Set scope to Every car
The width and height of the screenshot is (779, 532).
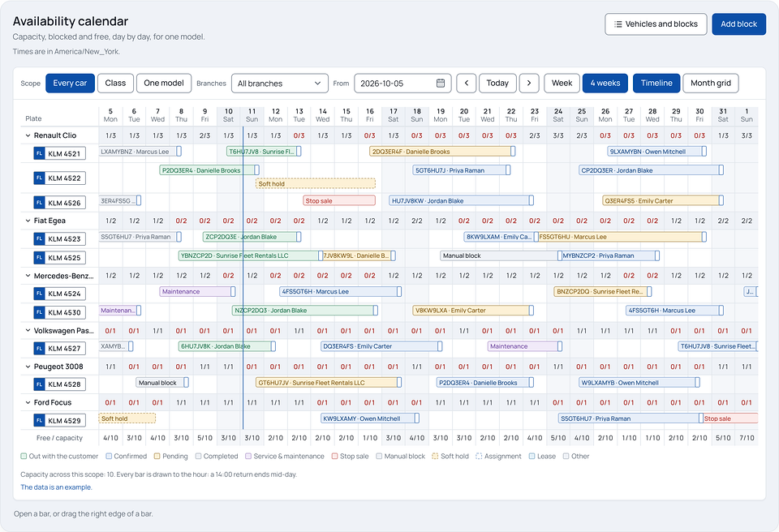pos(70,83)
